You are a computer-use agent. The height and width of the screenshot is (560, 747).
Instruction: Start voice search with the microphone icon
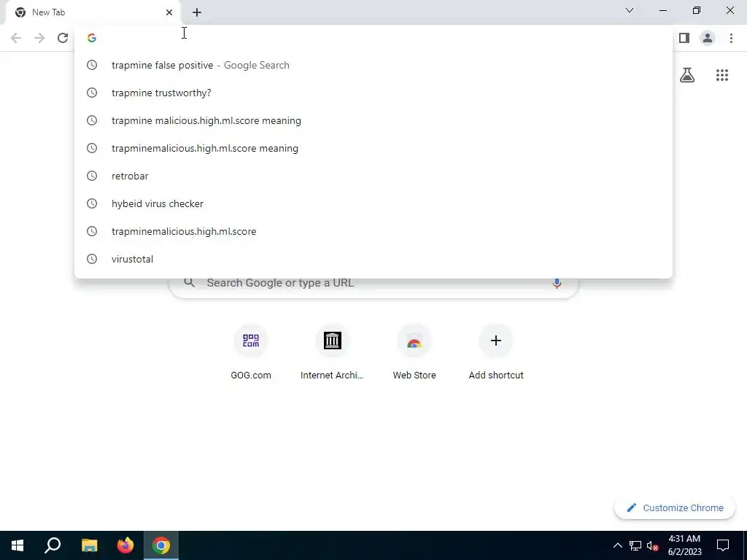pyautogui.click(x=557, y=283)
